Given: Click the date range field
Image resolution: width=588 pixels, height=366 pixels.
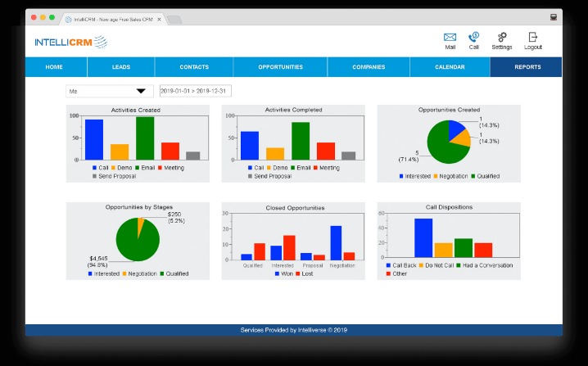Looking at the screenshot, I should pyautogui.click(x=195, y=91).
